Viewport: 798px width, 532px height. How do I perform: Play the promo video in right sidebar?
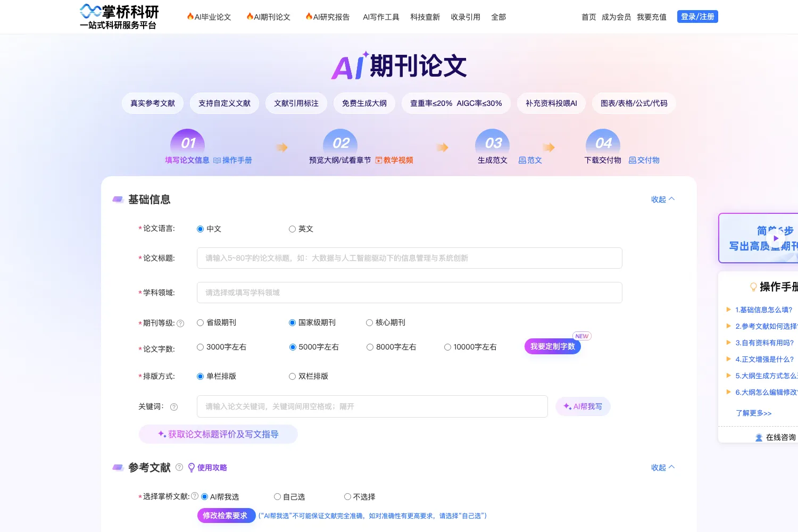[775, 238]
